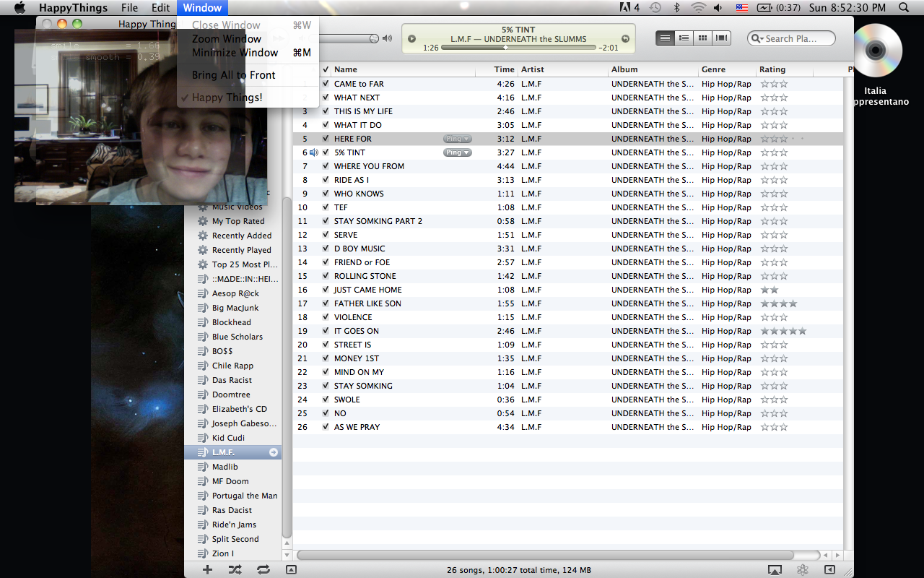The height and width of the screenshot is (578, 924).
Task: Switch to grid view
Action: pos(702,38)
